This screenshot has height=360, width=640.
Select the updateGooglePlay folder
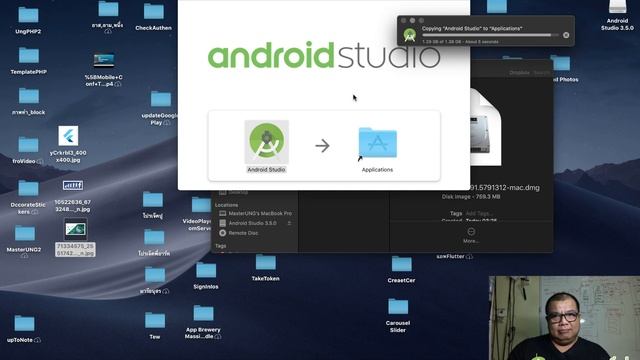click(x=160, y=108)
